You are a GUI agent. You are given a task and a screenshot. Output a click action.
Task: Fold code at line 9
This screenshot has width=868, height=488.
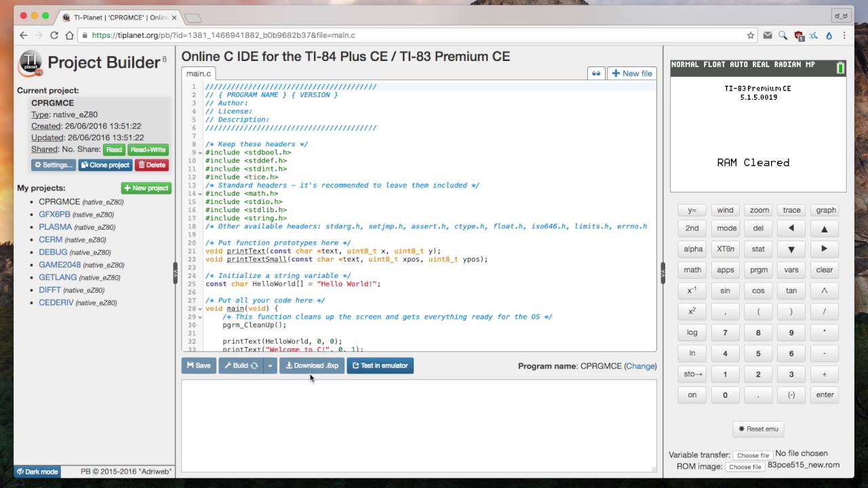click(200, 152)
